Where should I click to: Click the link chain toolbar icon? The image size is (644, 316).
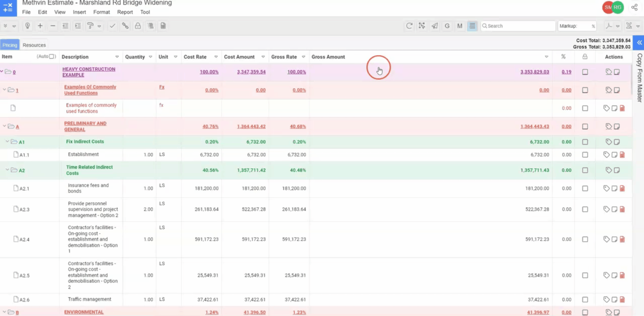125,26
